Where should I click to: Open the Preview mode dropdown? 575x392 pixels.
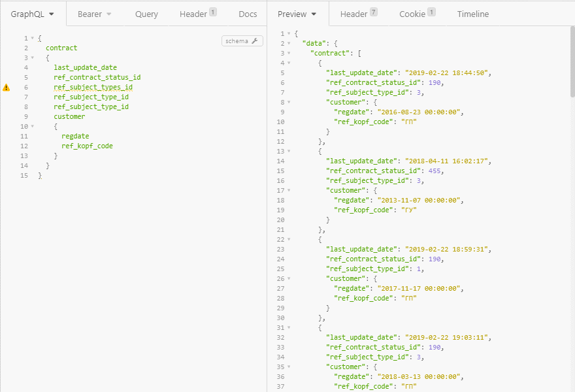(x=297, y=14)
